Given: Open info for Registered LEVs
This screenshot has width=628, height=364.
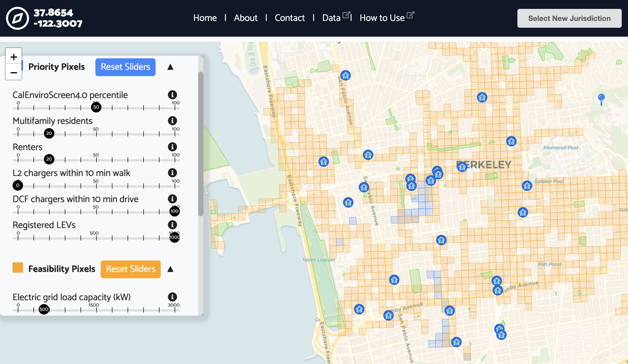Looking at the screenshot, I should tap(172, 225).
